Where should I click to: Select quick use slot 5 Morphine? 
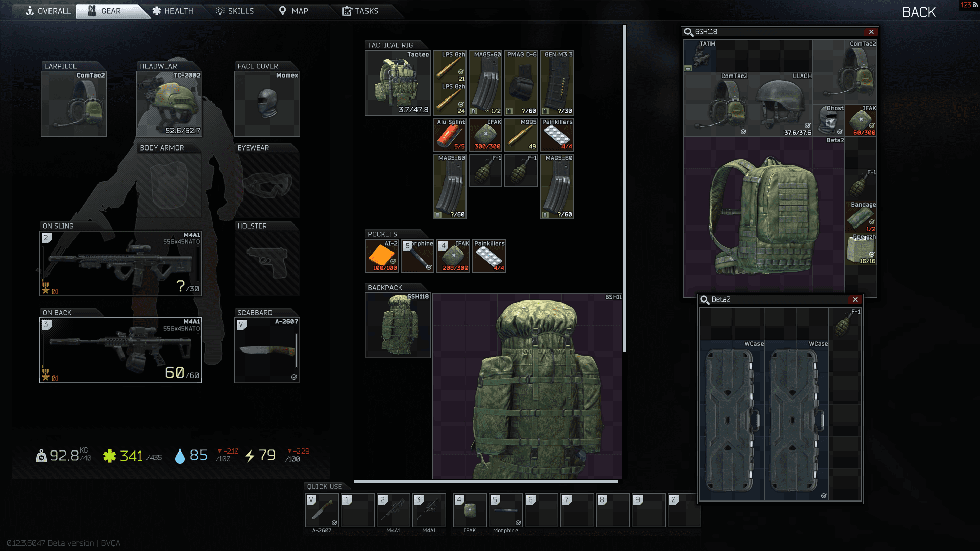point(505,510)
